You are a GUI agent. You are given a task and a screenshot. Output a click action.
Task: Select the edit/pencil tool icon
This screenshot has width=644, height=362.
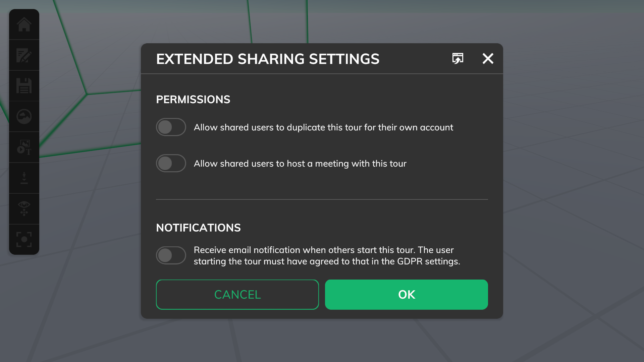click(24, 55)
